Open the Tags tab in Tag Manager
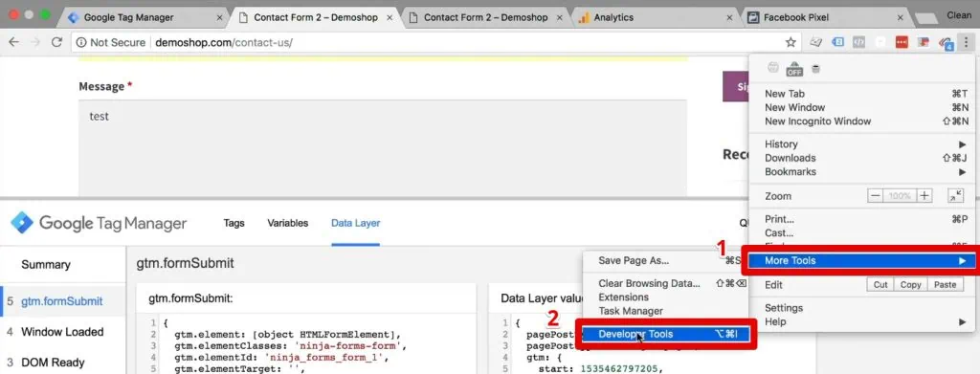 tap(234, 223)
